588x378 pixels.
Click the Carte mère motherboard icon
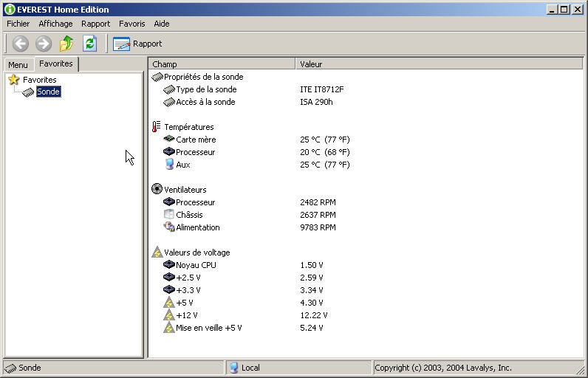(x=169, y=139)
